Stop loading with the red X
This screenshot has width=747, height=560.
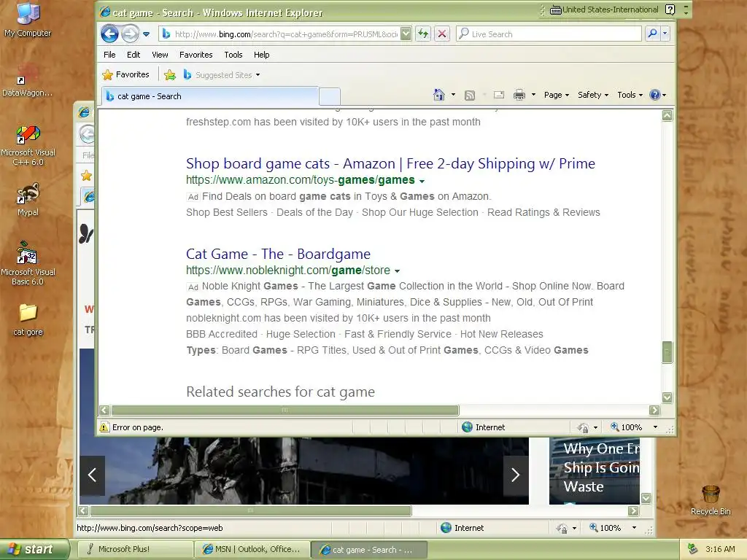pos(442,34)
